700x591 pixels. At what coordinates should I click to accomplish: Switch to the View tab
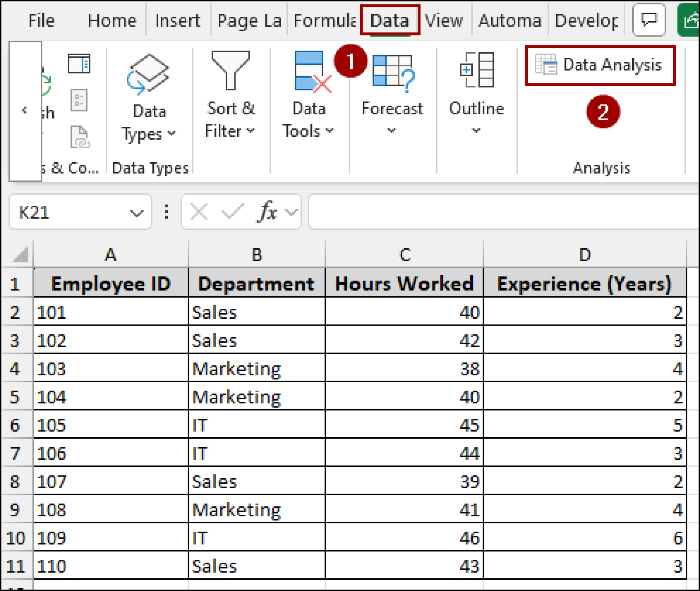[x=444, y=20]
